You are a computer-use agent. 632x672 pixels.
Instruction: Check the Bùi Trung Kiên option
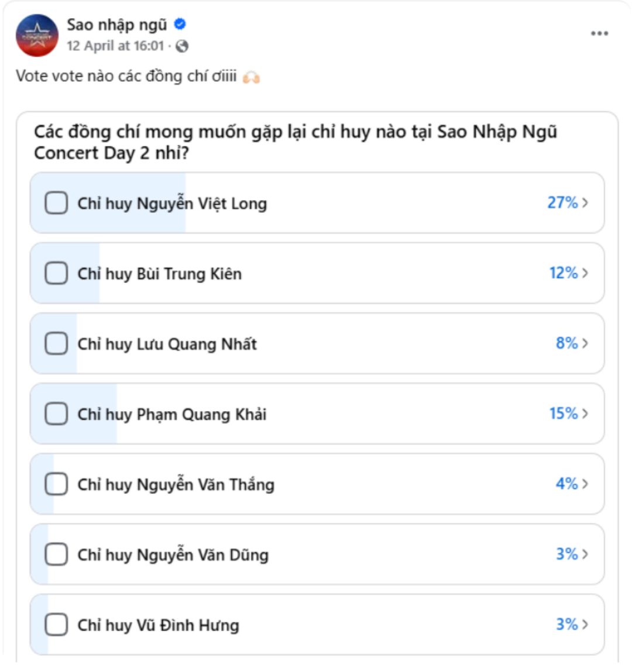[x=56, y=273]
